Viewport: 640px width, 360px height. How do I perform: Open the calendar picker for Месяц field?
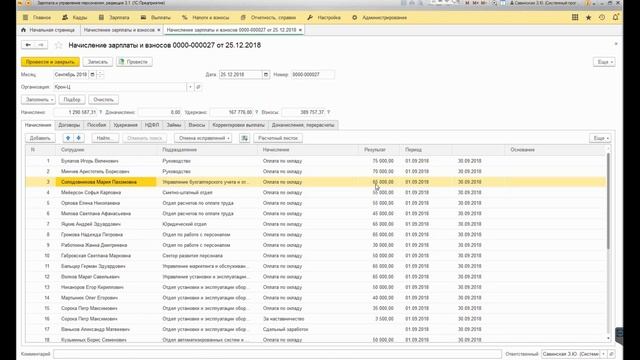[92, 75]
